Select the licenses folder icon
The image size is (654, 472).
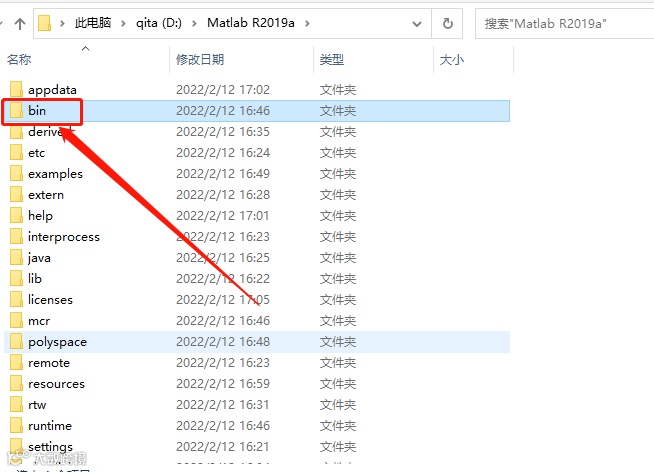[16, 299]
